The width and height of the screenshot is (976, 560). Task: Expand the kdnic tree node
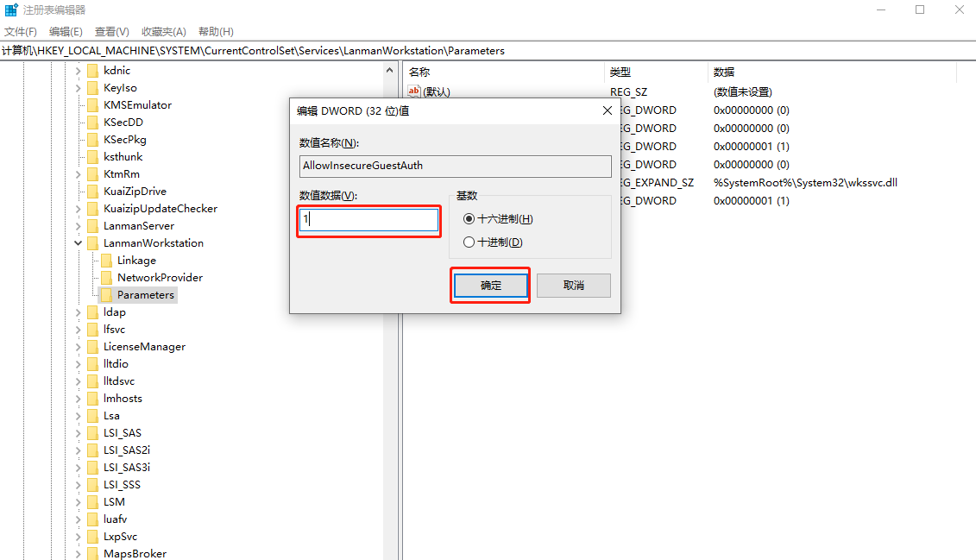[79, 71]
